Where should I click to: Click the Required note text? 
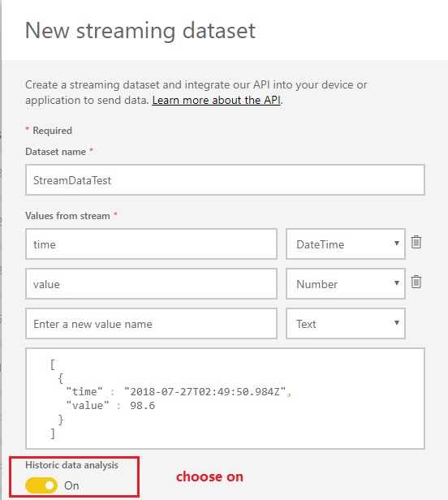pos(52,131)
